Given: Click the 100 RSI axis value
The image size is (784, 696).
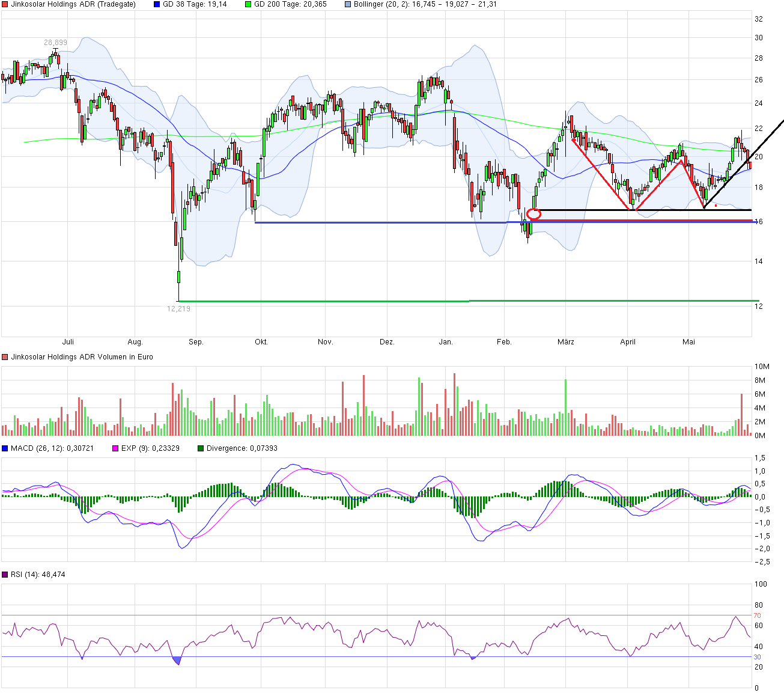Looking at the screenshot, I should point(761,584).
